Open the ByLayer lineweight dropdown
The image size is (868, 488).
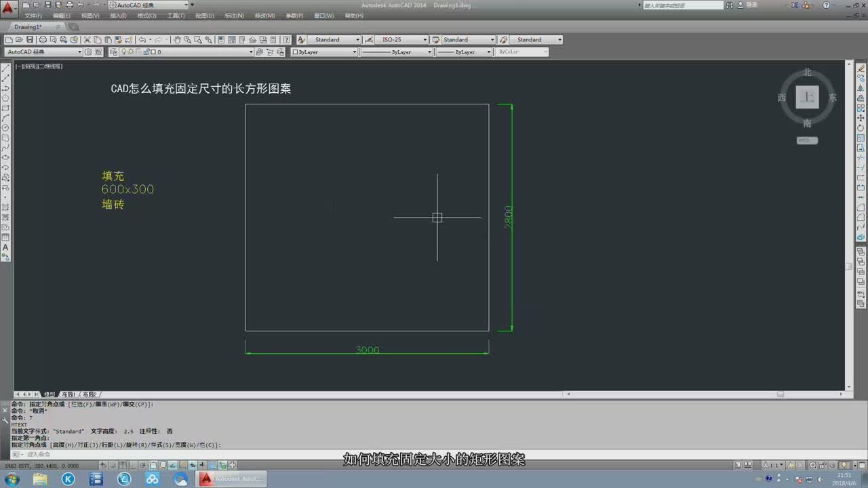pos(464,52)
